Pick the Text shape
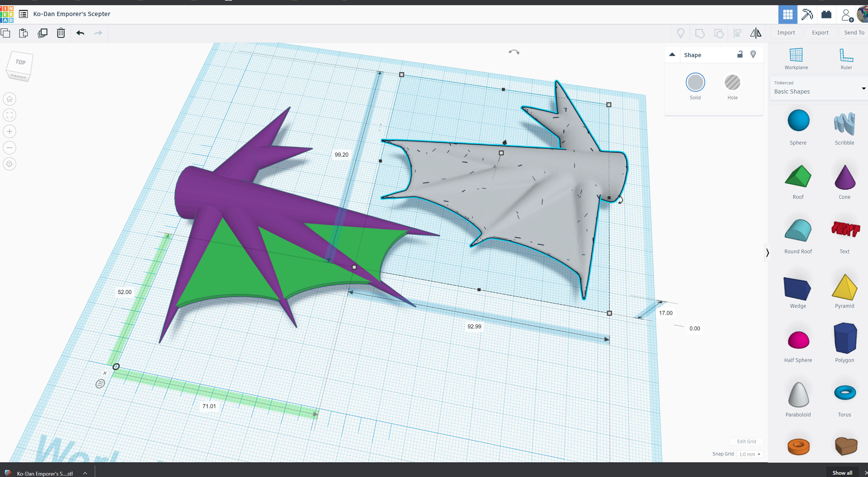This screenshot has height=477, width=868. (844, 236)
